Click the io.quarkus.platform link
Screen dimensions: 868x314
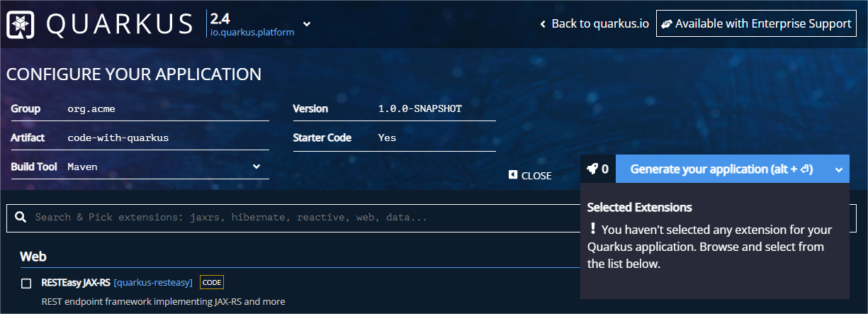click(252, 34)
